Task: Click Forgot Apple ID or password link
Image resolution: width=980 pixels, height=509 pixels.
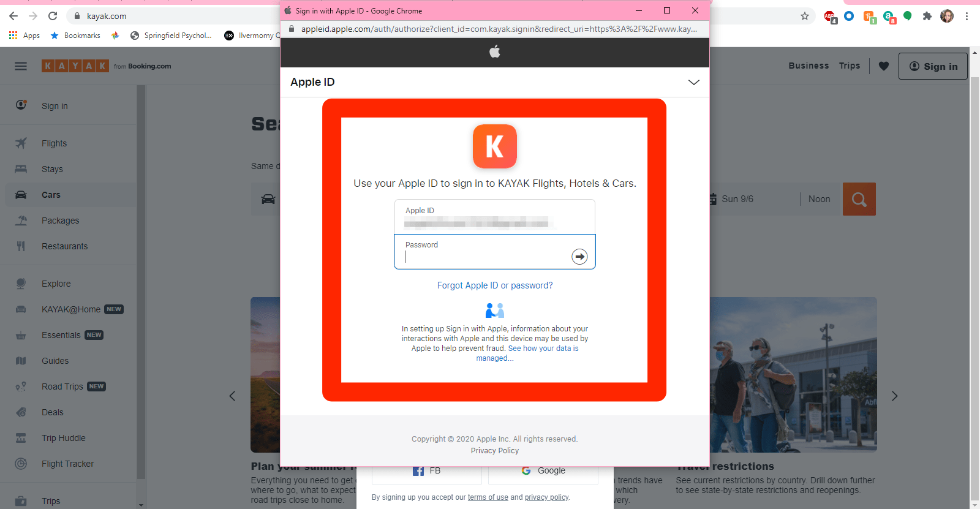Action: point(495,285)
